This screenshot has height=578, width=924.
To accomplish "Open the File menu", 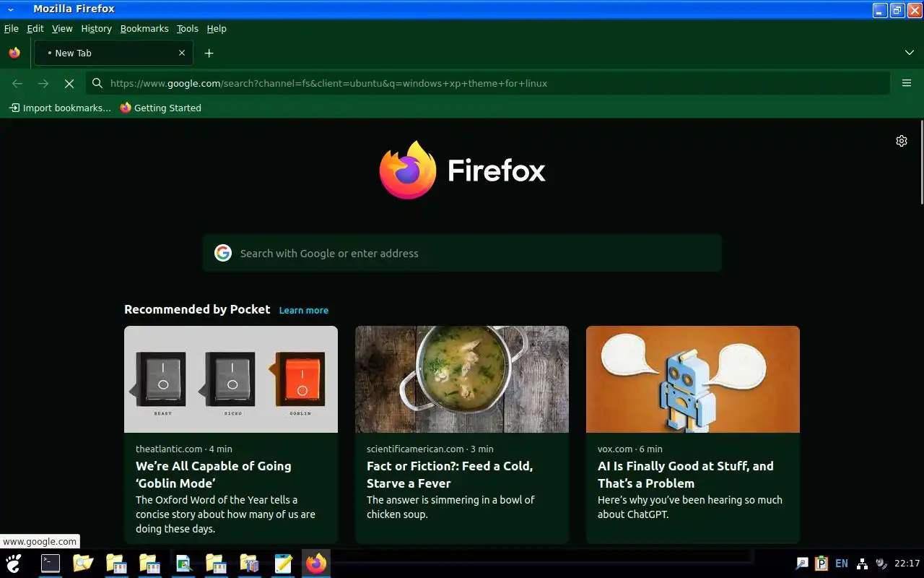I will [x=12, y=29].
